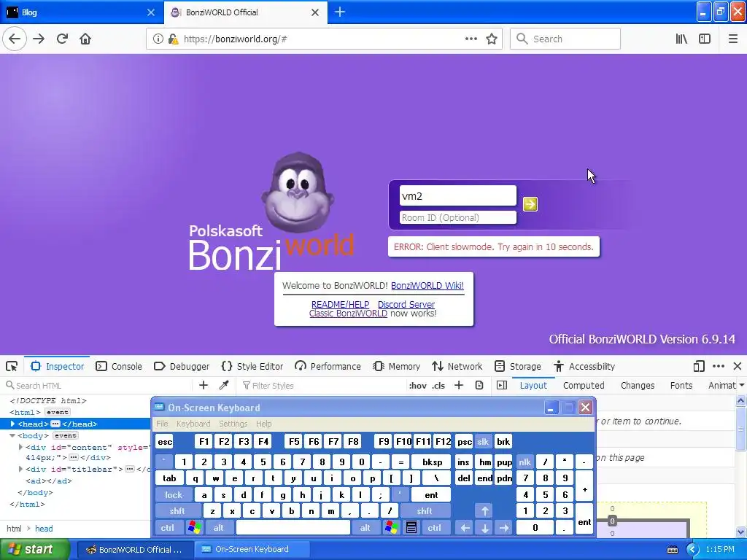
Task: Toggle responsive design mode icon
Action: [x=699, y=366]
